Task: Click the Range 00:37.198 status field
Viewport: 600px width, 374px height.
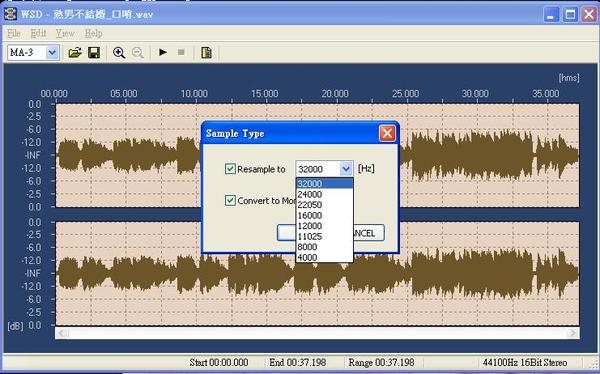Action: tap(381, 362)
